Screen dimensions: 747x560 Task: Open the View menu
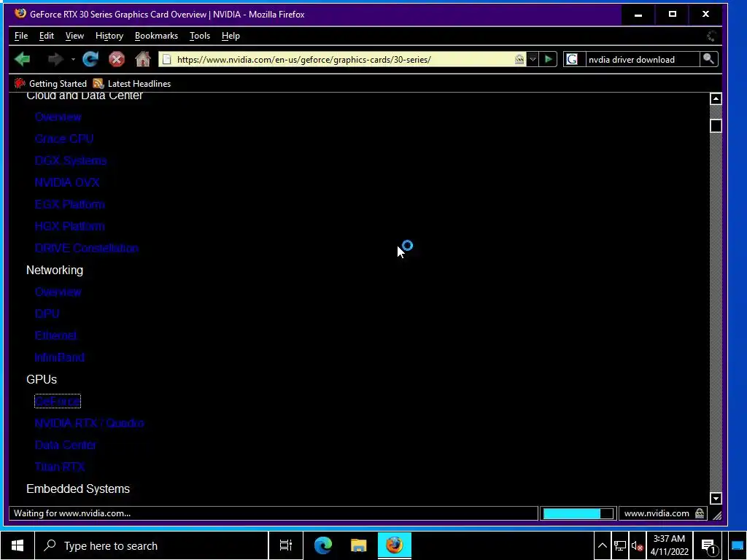(x=74, y=36)
